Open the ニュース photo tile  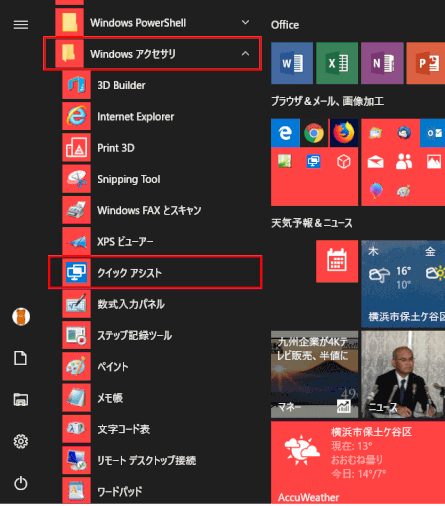click(403, 374)
